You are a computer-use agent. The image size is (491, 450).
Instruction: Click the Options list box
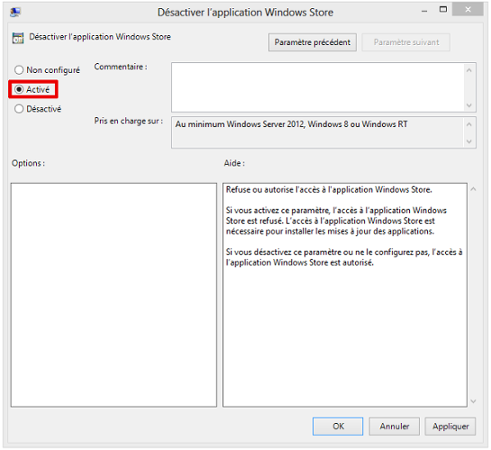(114, 295)
